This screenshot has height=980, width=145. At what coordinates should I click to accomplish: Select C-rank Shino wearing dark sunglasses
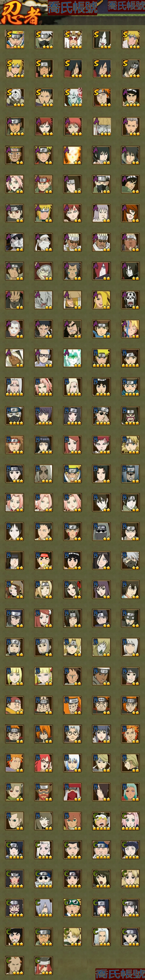click(44, 878)
